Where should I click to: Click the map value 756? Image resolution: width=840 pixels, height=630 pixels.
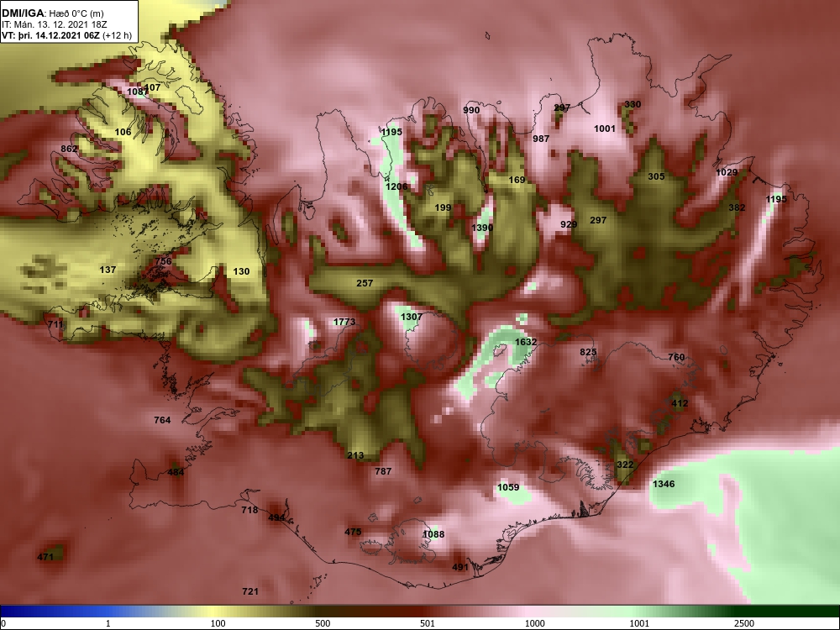coord(164,261)
